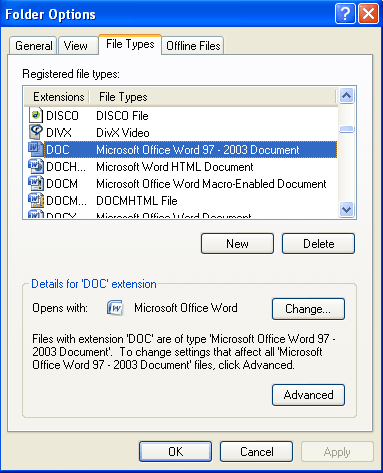Click the DOCM macro-enabled document icon
Screen dimensions: 383x473
tap(36, 183)
